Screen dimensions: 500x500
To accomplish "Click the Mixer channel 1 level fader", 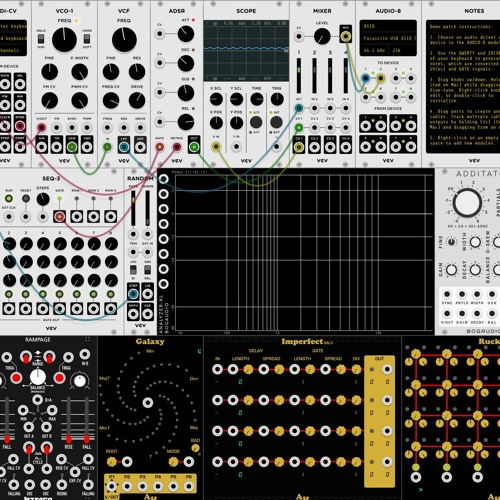I will [x=299, y=76].
